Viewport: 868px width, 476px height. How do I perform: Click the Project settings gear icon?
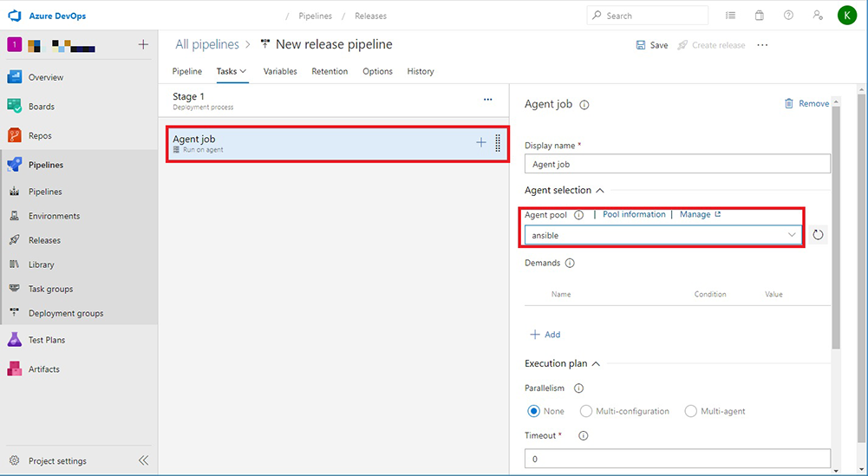(x=15, y=460)
